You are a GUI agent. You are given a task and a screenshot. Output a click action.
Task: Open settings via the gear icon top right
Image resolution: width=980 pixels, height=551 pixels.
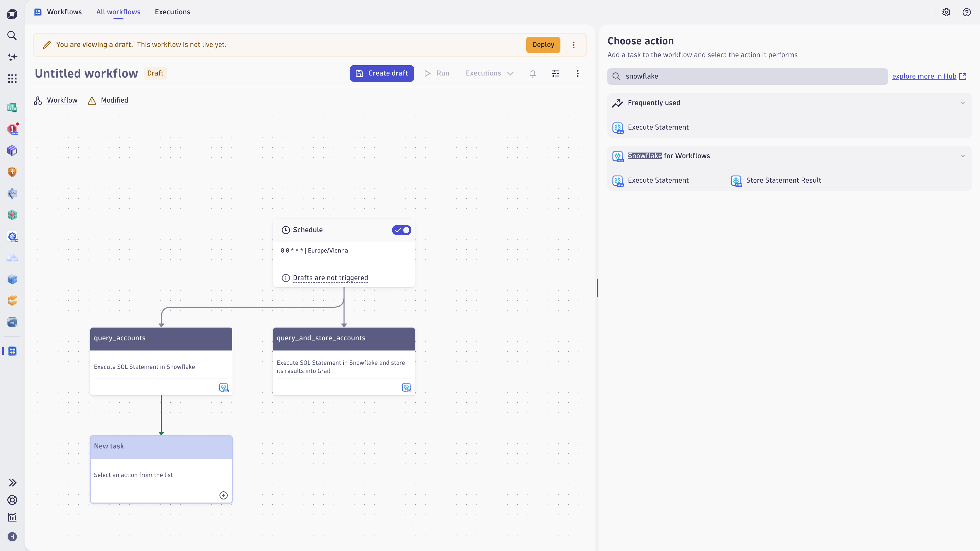click(946, 12)
